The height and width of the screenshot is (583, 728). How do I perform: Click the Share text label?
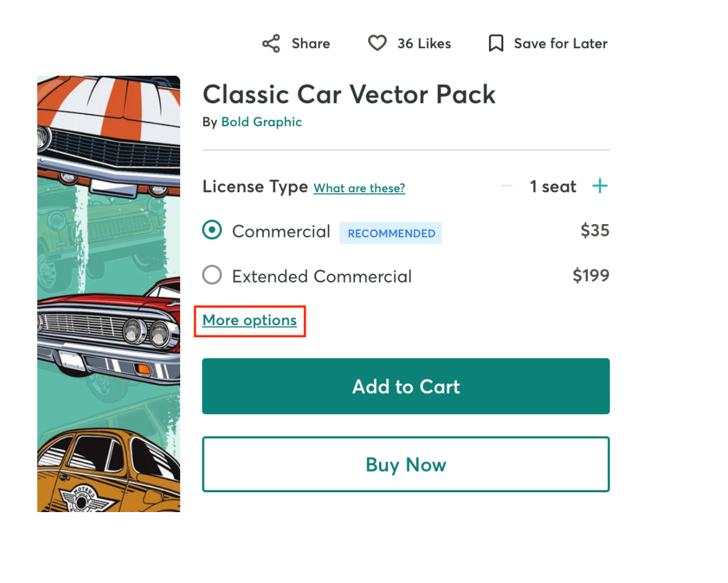(311, 43)
